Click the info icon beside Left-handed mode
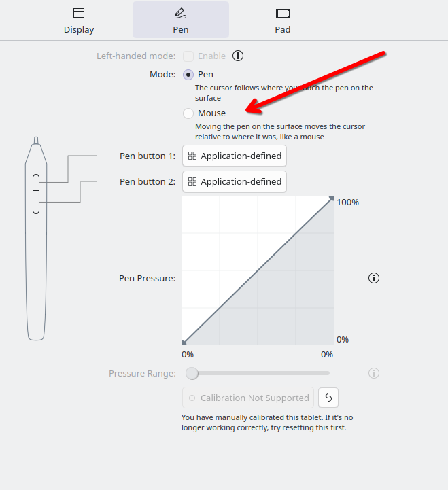This screenshot has height=490, width=448. [x=238, y=56]
